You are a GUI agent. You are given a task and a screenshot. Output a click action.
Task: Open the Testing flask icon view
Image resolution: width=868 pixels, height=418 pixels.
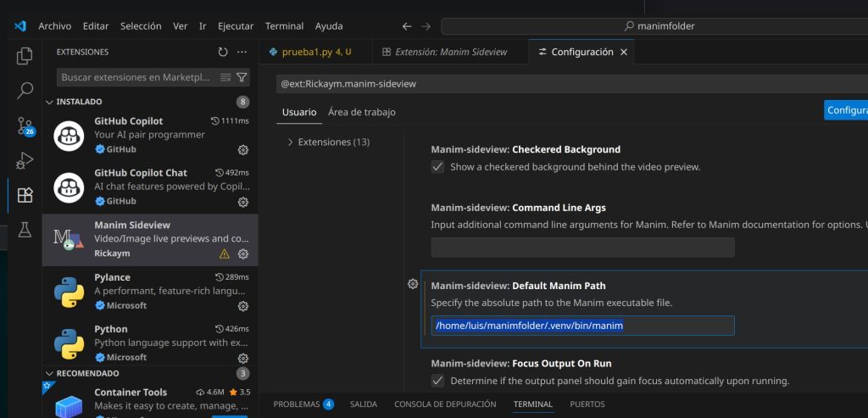point(25,229)
